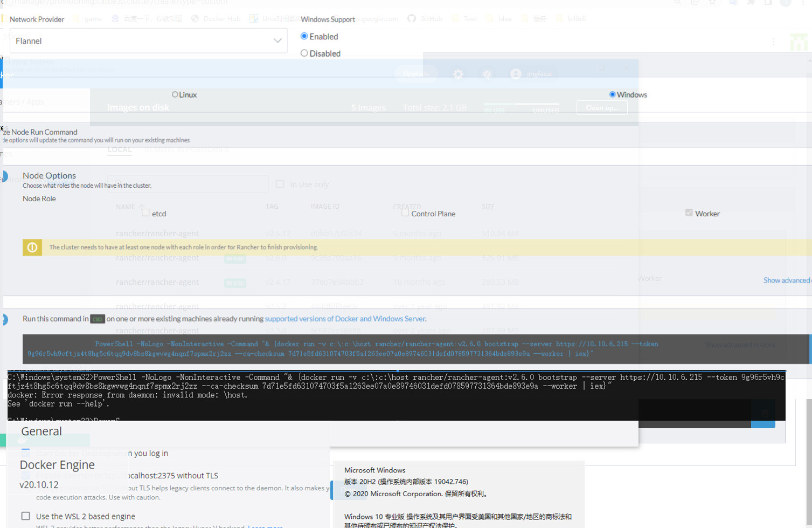Tick the Control Plane role checkbox
The height and width of the screenshot is (528, 812).
point(405,212)
